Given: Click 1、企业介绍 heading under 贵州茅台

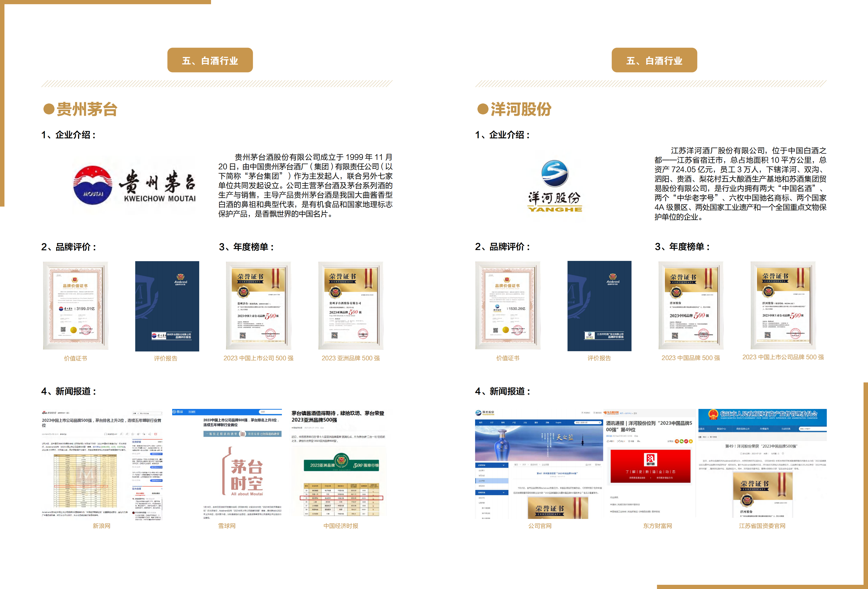Looking at the screenshot, I should 68,135.
